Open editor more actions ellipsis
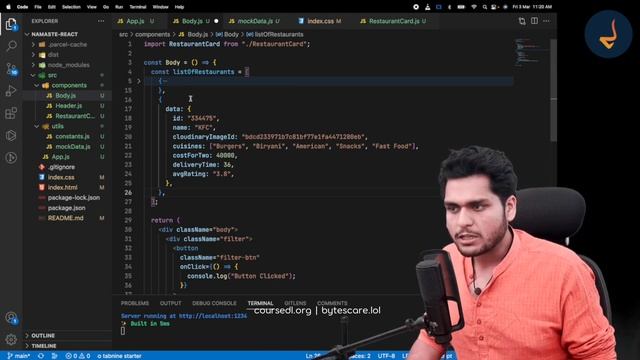 (x=546, y=21)
